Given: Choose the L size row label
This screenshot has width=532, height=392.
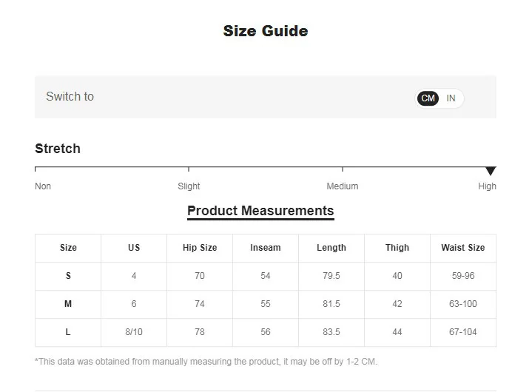Looking at the screenshot, I should (x=68, y=332).
